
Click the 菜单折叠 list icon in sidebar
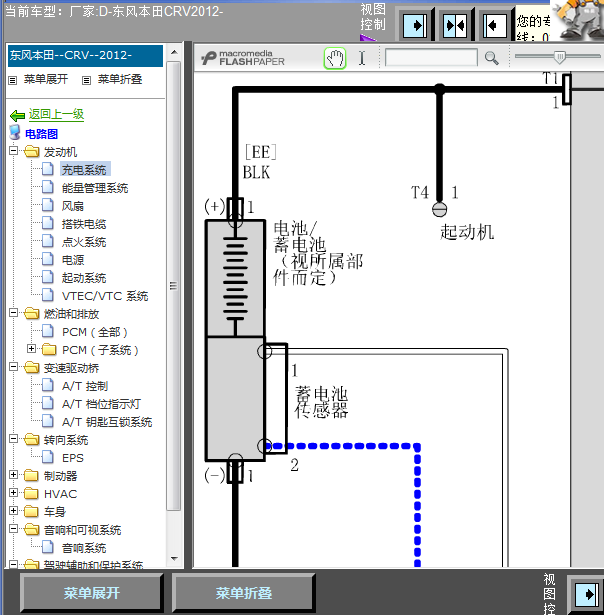point(86,80)
